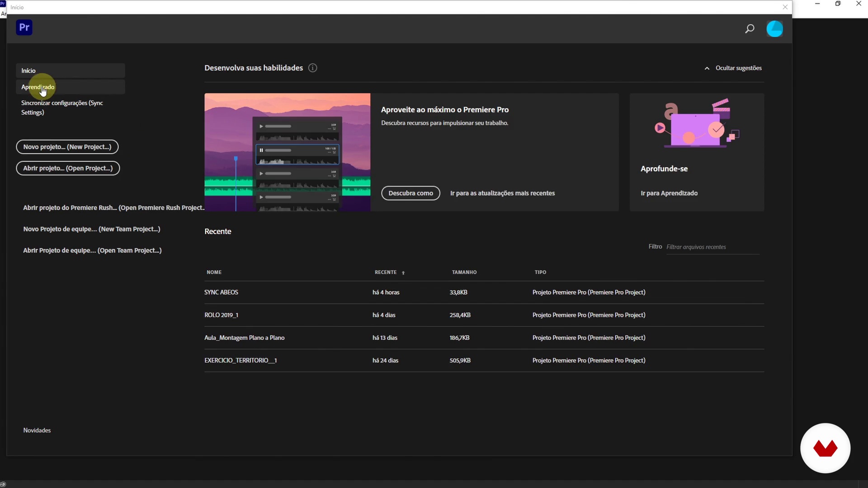Click Novo projeto (New Project) button
Viewport: 868px width, 488px height.
coord(67,147)
